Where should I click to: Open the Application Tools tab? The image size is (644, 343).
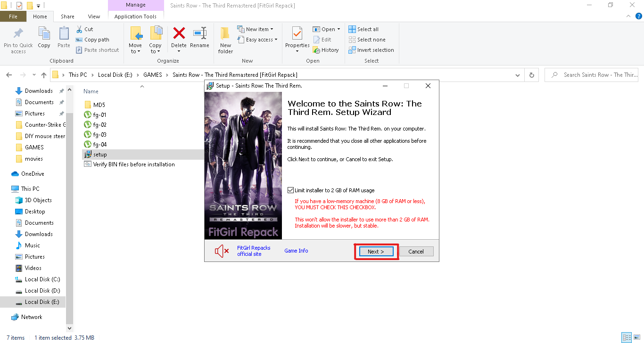tap(135, 16)
